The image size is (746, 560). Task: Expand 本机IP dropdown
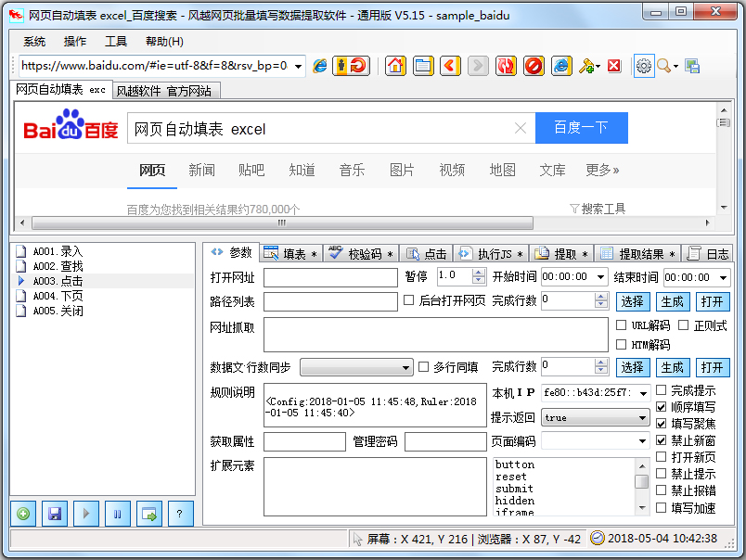(x=643, y=393)
